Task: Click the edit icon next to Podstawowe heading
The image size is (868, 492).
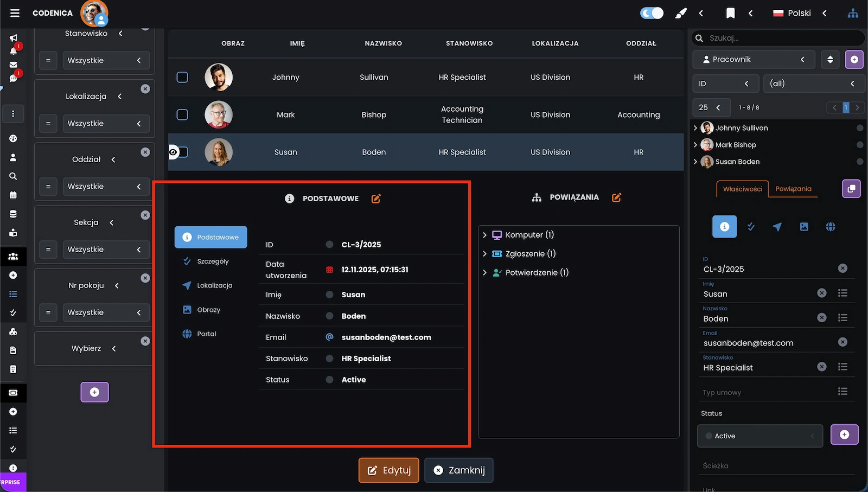Action: point(376,199)
